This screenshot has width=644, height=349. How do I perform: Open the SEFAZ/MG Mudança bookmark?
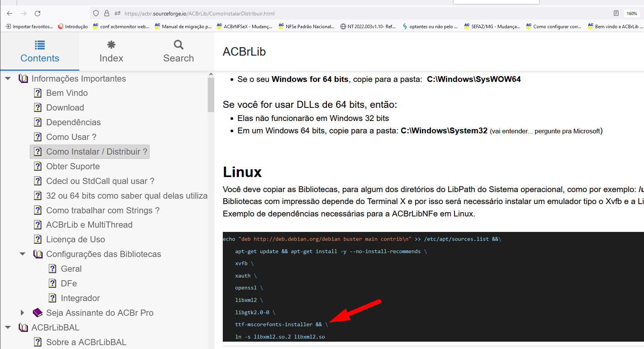click(x=492, y=26)
